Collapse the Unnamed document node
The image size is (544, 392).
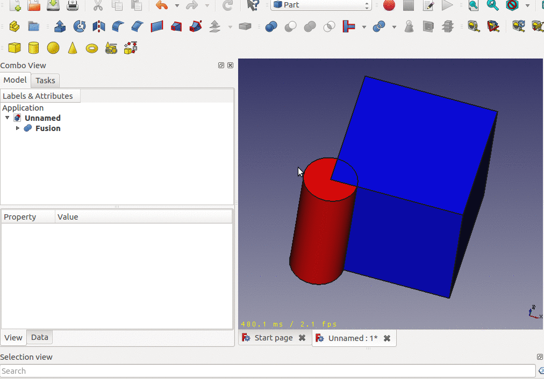[7, 118]
